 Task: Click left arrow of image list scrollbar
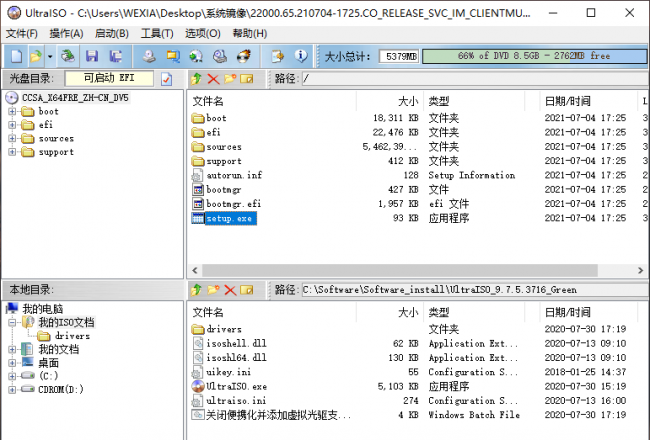pos(195,270)
